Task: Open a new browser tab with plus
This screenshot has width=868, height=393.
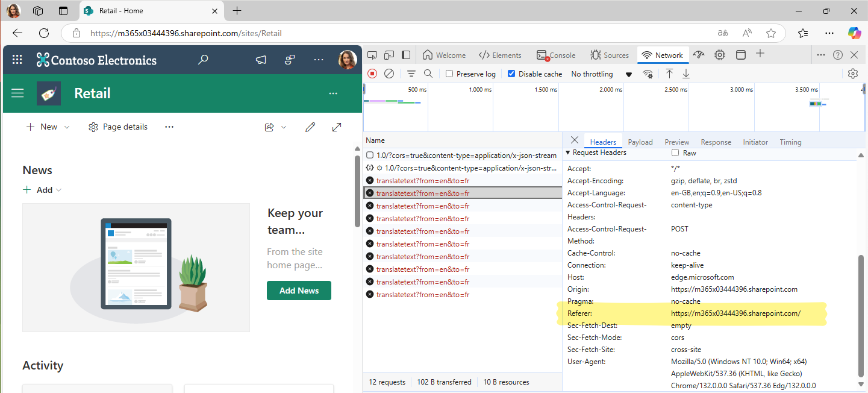Action: 237,11
